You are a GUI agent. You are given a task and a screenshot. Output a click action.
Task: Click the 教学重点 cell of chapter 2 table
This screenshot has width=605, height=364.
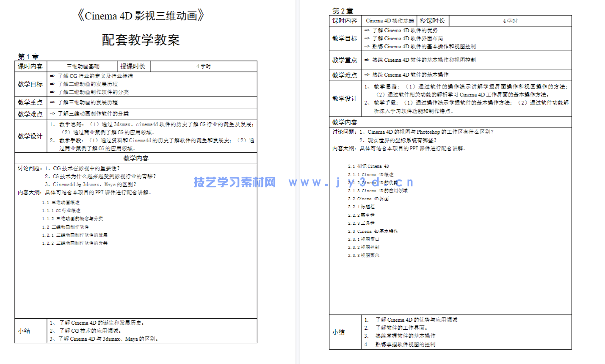[x=345, y=60]
